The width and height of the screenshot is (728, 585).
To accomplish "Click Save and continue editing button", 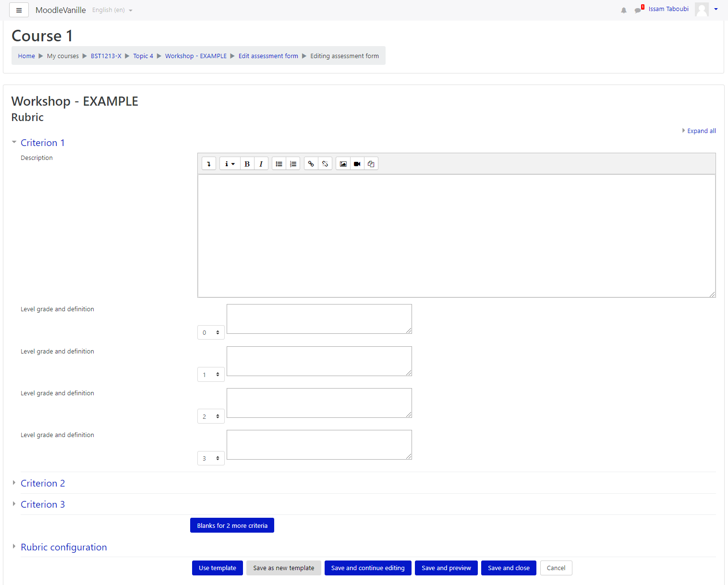I will click(368, 568).
